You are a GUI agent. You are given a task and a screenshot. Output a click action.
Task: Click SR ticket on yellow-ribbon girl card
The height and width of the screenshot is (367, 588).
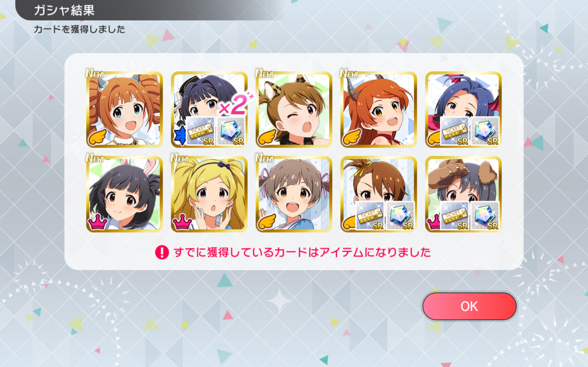370,216
